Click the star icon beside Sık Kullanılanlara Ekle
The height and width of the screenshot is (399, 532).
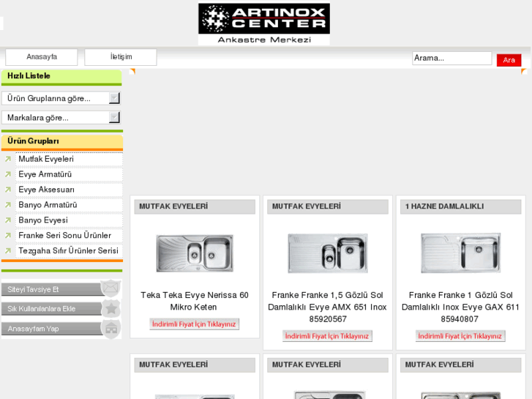(x=111, y=309)
